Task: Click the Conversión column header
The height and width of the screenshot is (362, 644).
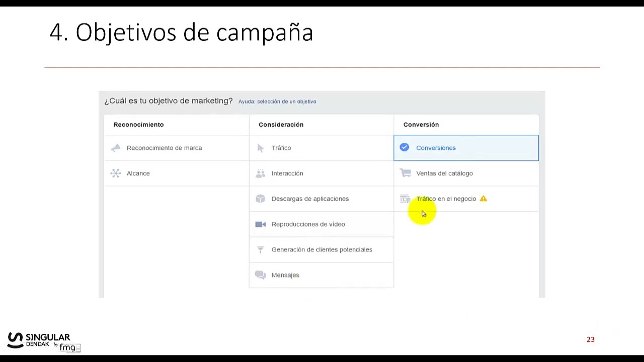Action: (421, 125)
